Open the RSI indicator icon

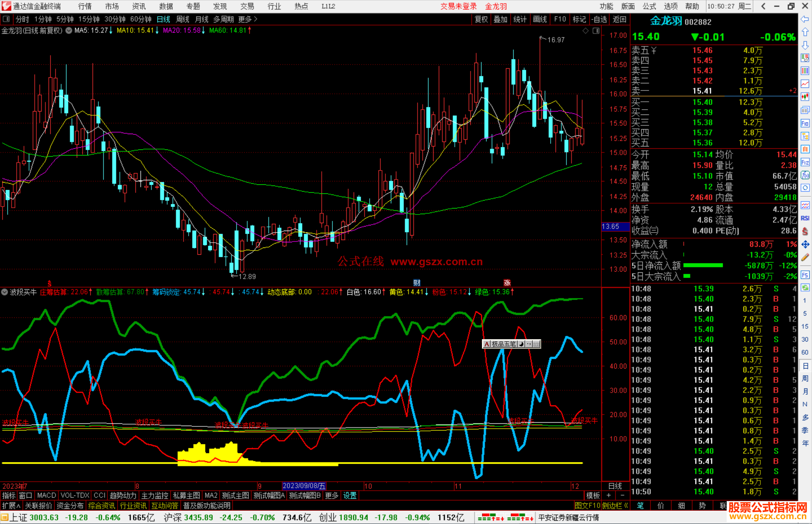[805, 218]
